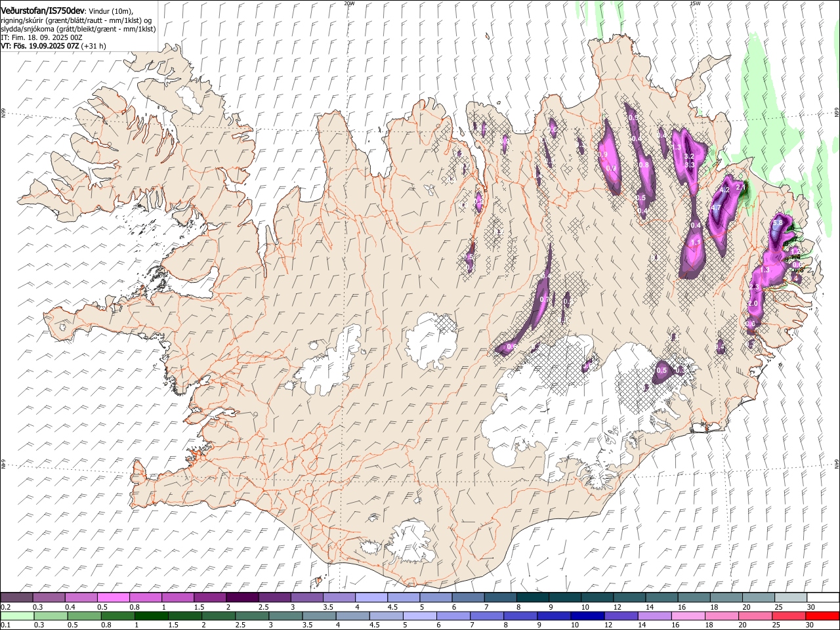Select lower legend dark green swatch at 1

coord(151,616)
